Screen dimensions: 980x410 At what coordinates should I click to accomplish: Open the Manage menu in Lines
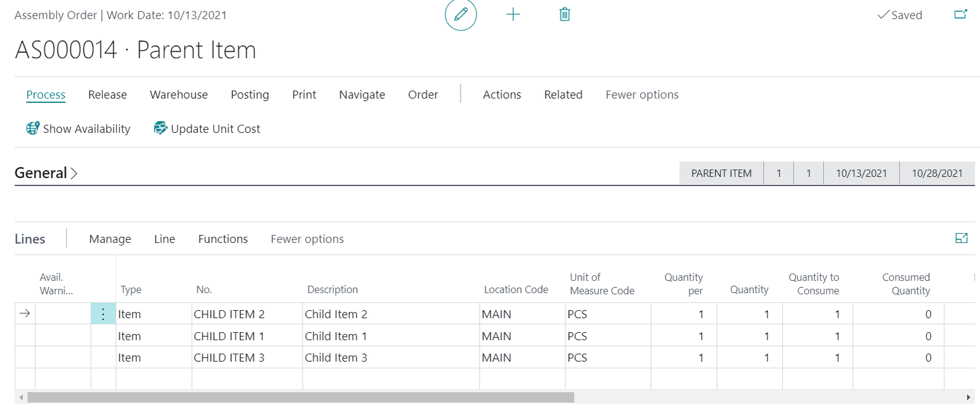(110, 239)
